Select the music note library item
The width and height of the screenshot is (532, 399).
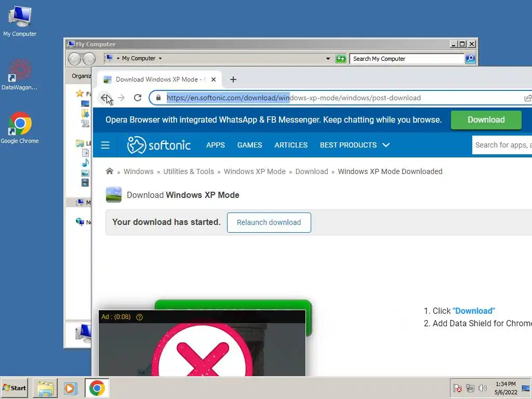(x=85, y=163)
